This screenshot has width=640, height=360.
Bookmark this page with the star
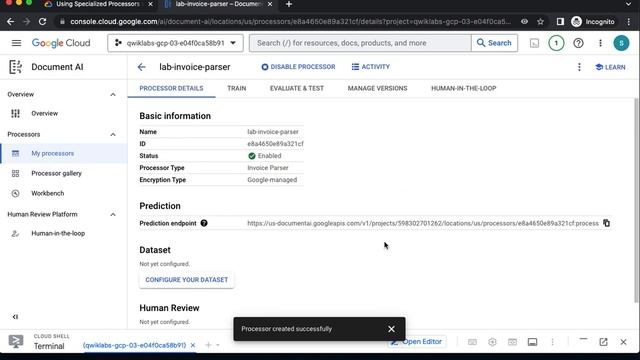point(540,22)
